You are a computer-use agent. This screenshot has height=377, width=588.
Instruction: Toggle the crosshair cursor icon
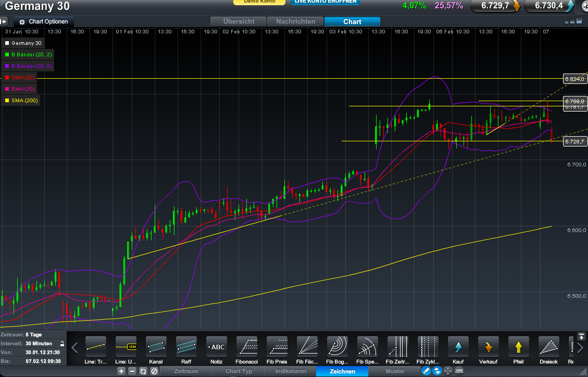pos(448,371)
